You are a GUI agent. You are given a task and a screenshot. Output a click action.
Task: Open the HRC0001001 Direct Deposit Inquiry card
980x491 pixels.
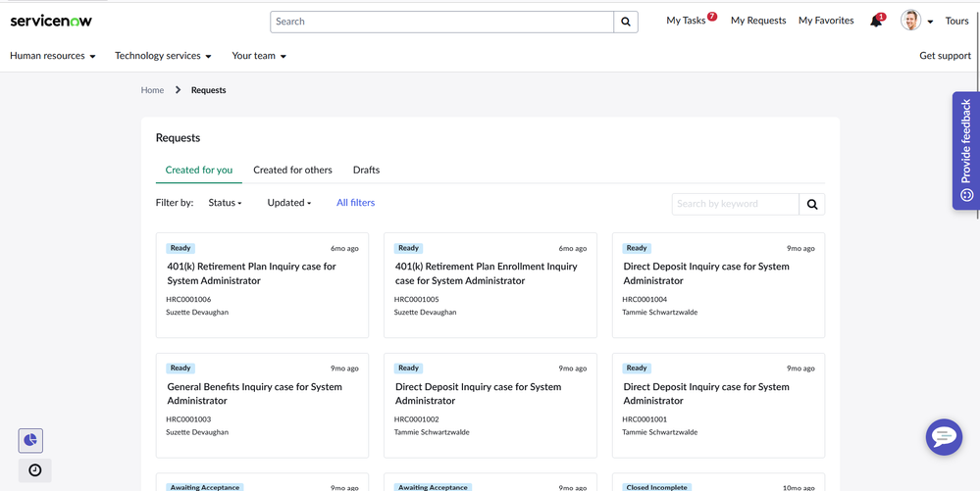pyautogui.click(x=718, y=406)
